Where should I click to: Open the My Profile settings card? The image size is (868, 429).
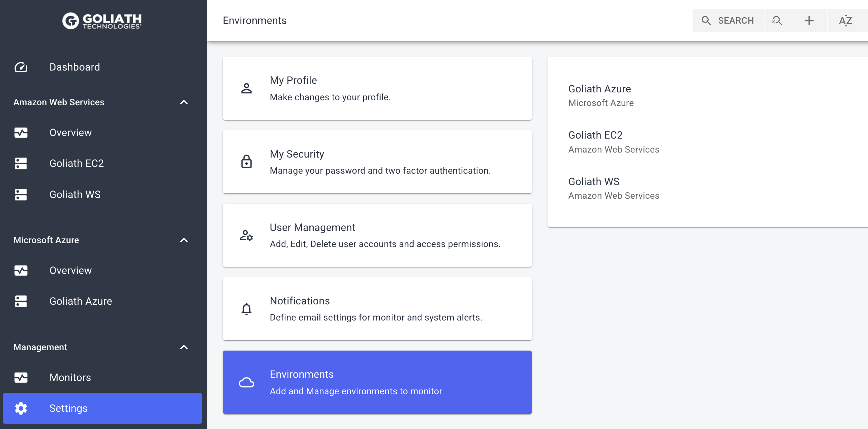pyautogui.click(x=377, y=88)
